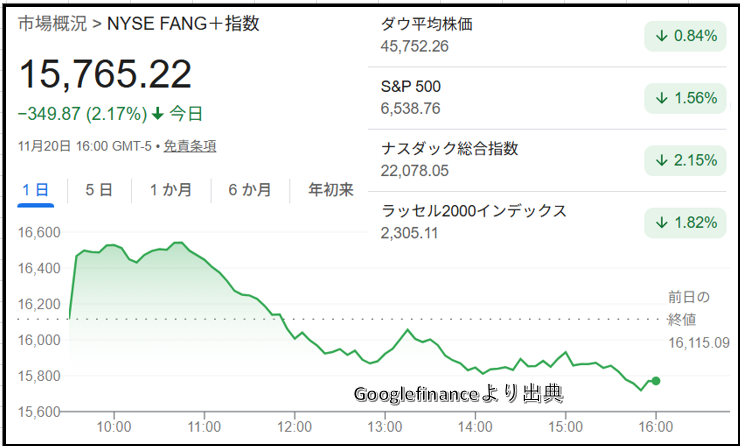Image resolution: width=740 pixels, height=446 pixels.
Task: Switch chart to 5日 range
Action: point(99,190)
